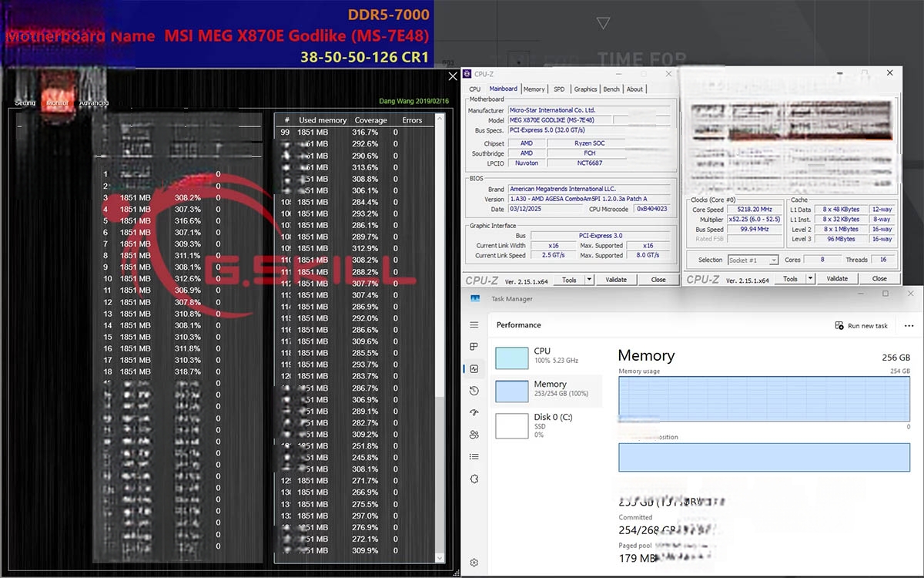The height and width of the screenshot is (578, 924).
Task: Click Validate in right CPU-Z window
Action: point(837,278)
